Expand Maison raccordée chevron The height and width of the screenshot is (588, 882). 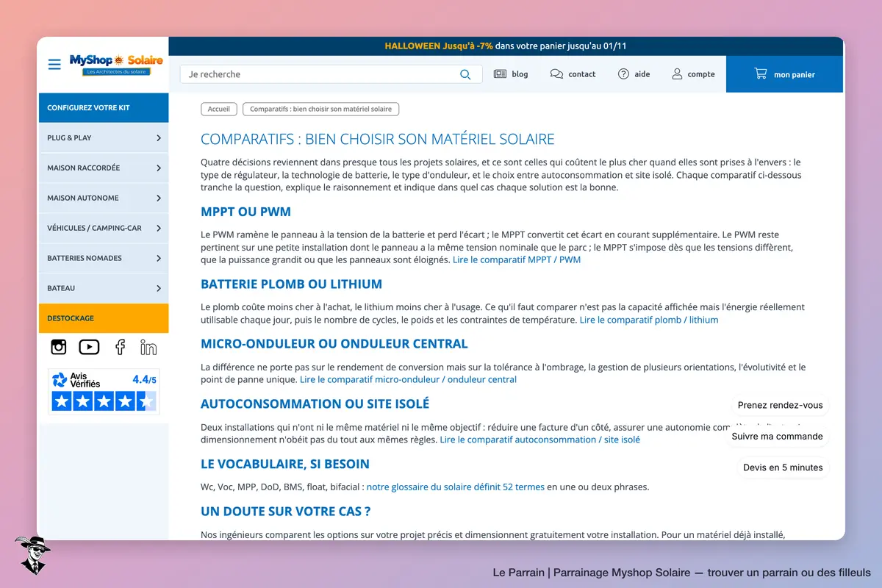click(x=159, y=168)
